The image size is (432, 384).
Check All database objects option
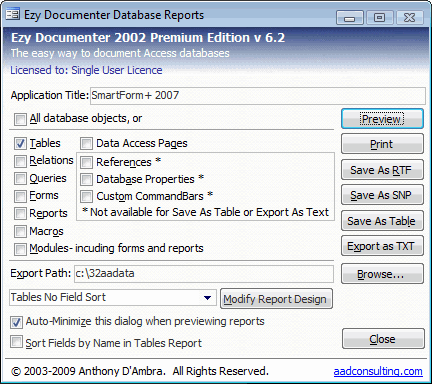(20, 119)
